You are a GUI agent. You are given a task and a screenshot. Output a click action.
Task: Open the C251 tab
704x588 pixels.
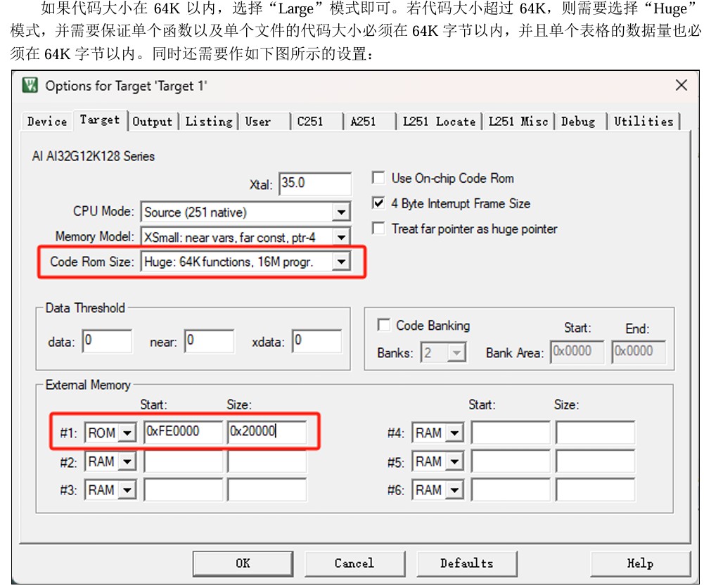[x=310, y=122]
